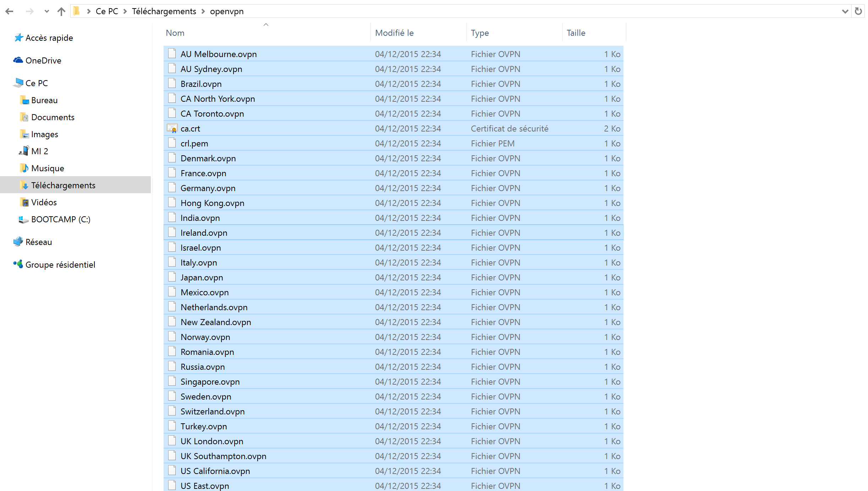Select Turkey.ovpn file

point(393,426)
